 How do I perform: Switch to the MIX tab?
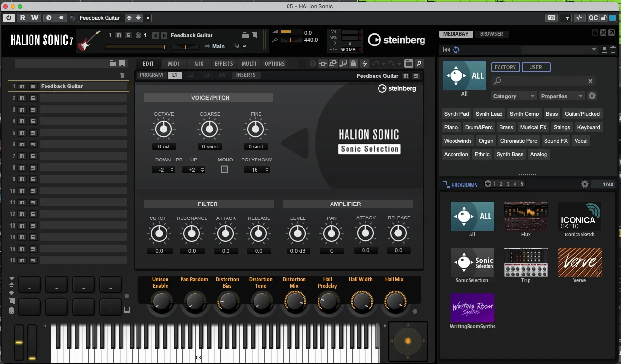(199, 64)
